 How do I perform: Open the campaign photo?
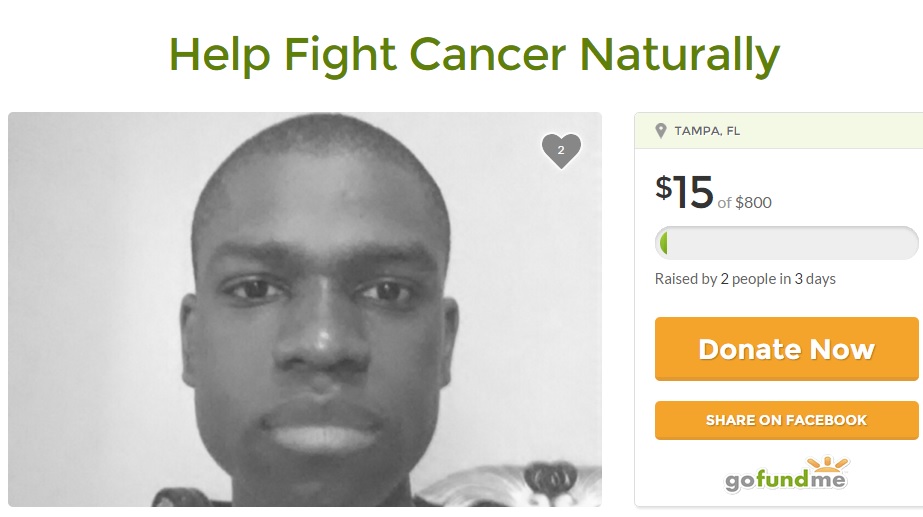(305, 309)
